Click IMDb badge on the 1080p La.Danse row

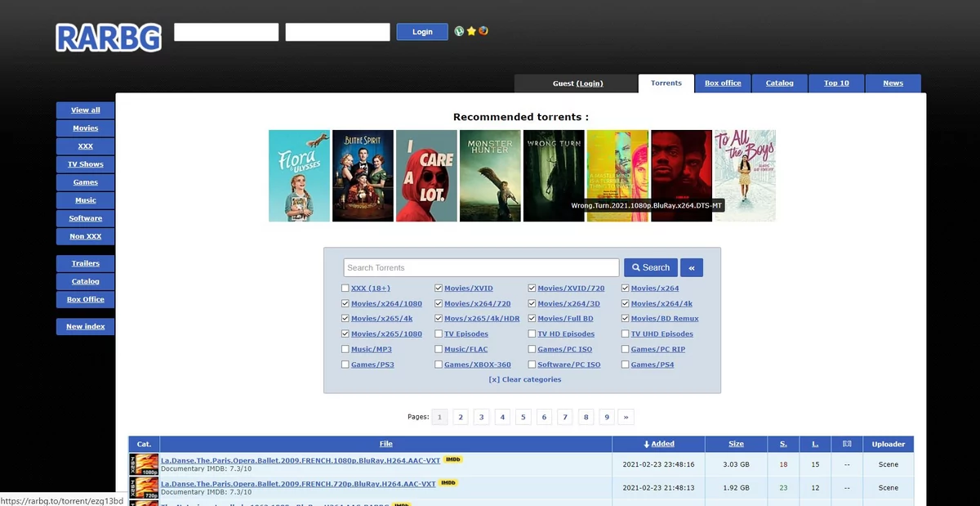coord(452,459)
